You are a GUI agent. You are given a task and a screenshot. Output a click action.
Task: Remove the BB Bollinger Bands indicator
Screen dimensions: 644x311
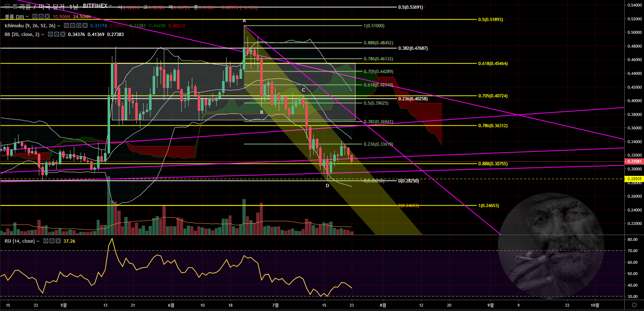click(x=63, y=34)
